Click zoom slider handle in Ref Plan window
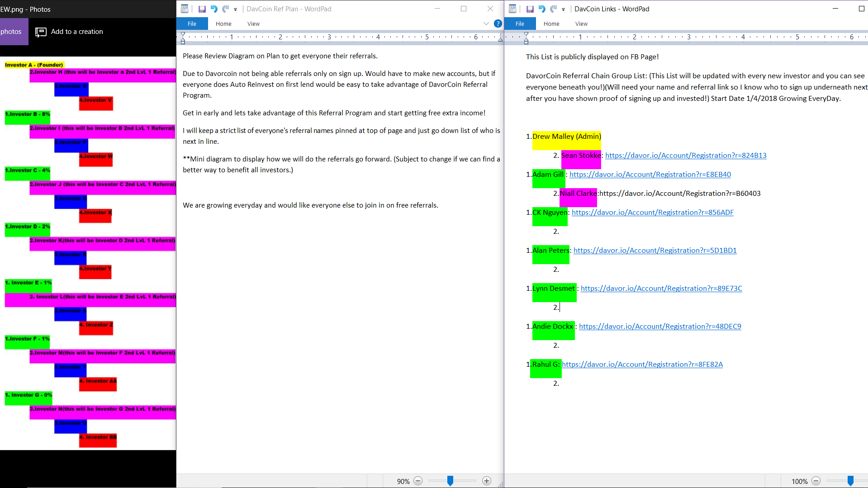The image size is (868, 488). click(x=450, y=481)
